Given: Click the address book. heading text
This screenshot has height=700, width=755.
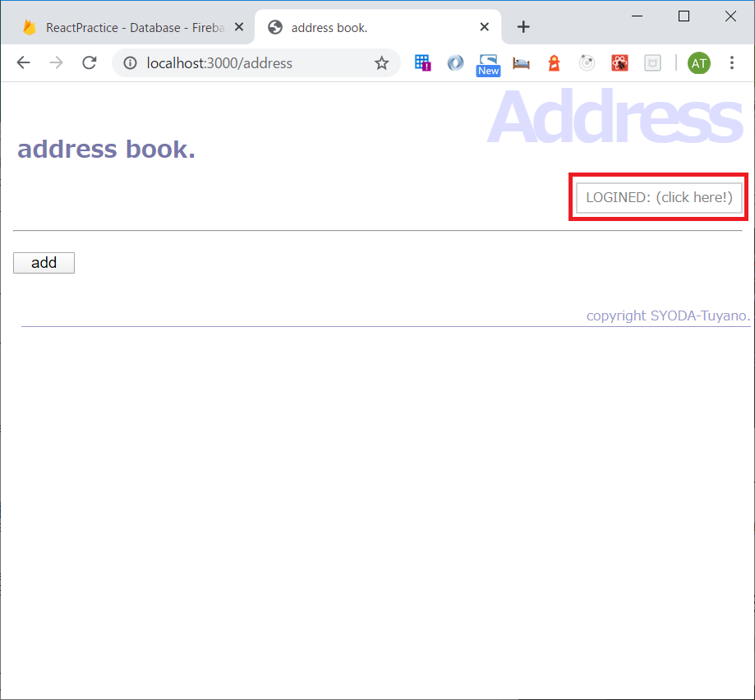Looking at the screenshot, I should point(107,149).
